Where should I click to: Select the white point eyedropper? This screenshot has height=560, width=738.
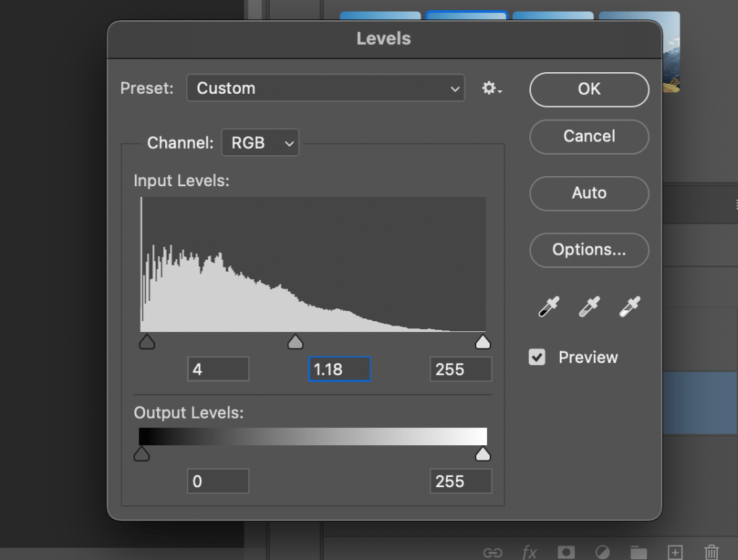[x=630, y=307]
